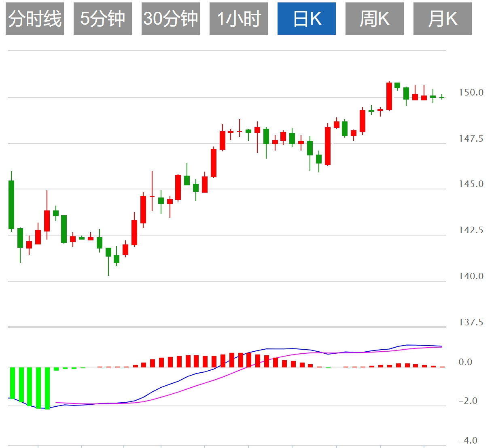The image size is (494, 448).
Task: Click the MACD -4.0 axis label
Action: click(468, 440)
